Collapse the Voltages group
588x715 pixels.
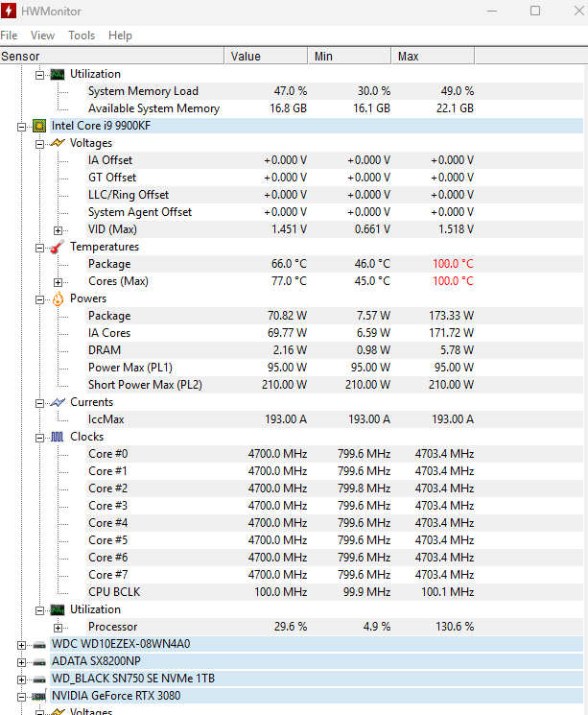[x=40, y=144]
